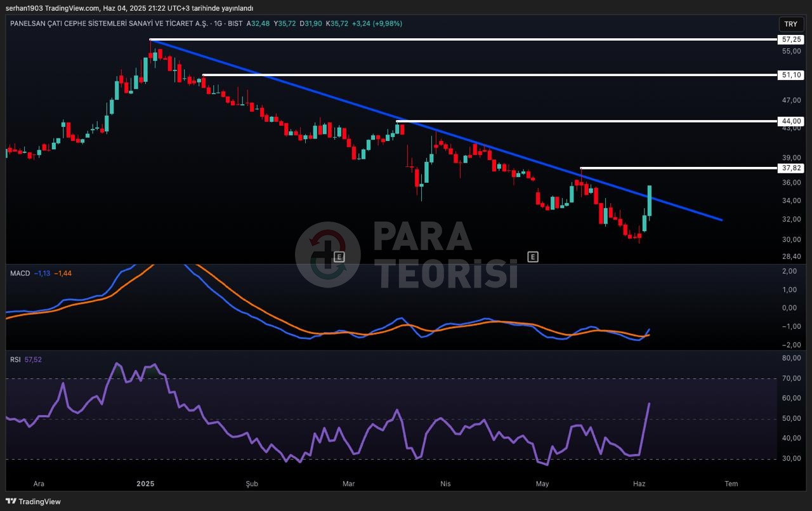Click the low value D31,90
This screenshot has height=511, width=812.
[x=311, y=23]
